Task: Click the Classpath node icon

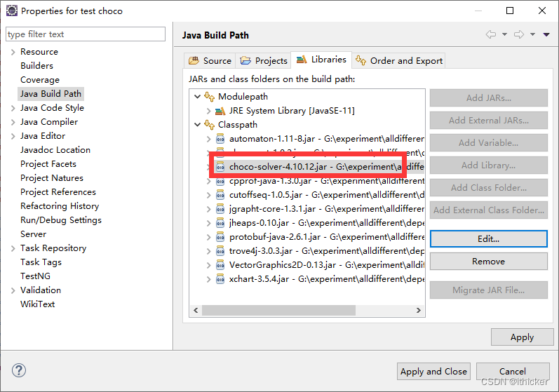Action: click(x=209, y=125)
